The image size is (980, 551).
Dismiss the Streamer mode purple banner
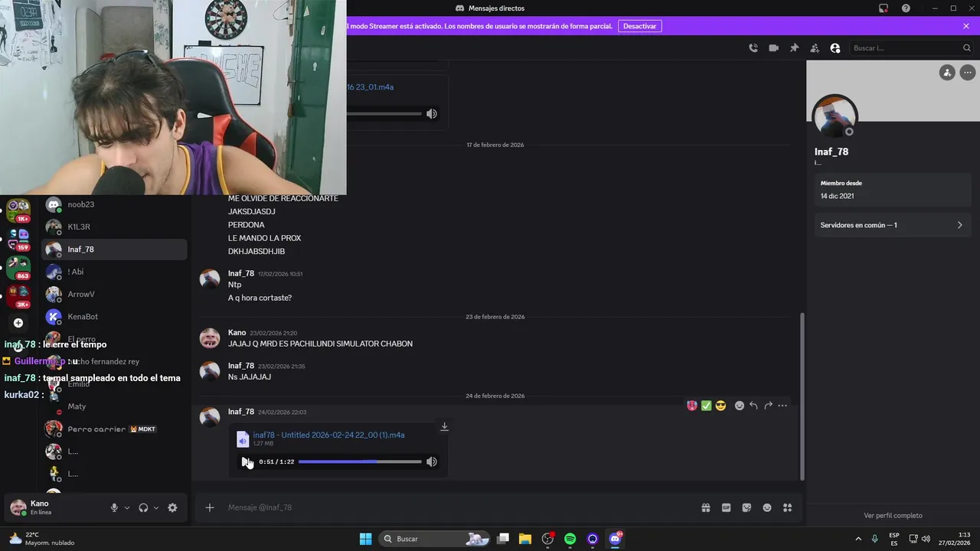(966, 26)
